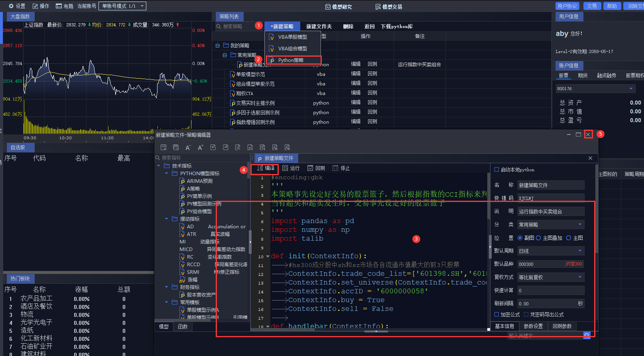Click the find/search document icon in editor toolbar
The width and height of the screenshot is (644, 356).
[x=238, y=147]
